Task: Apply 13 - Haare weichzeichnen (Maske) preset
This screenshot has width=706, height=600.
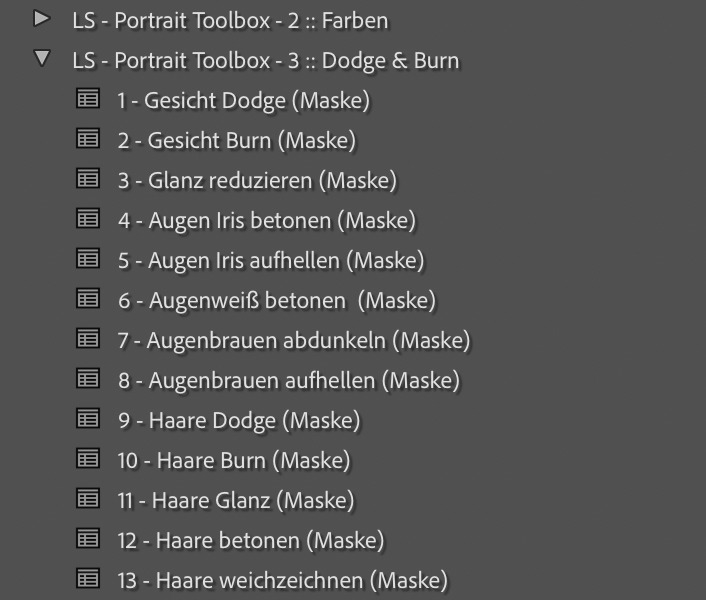Action: click(282, 580)
